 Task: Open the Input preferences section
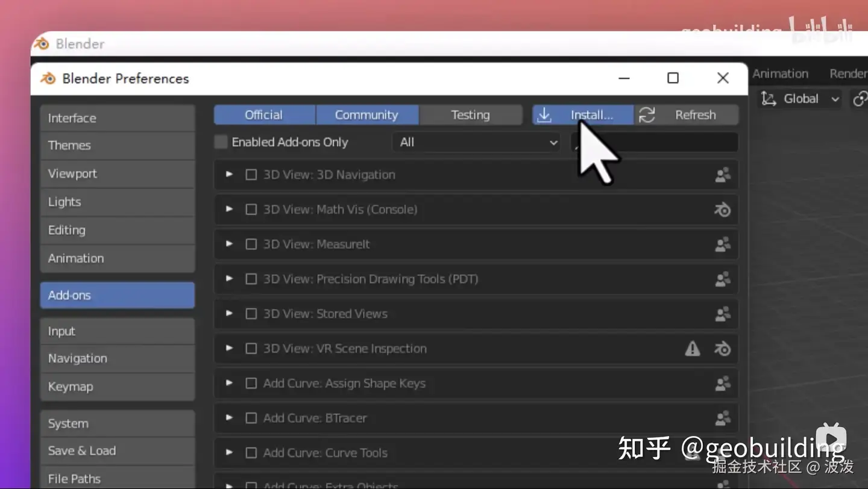[x=118, y=331]
